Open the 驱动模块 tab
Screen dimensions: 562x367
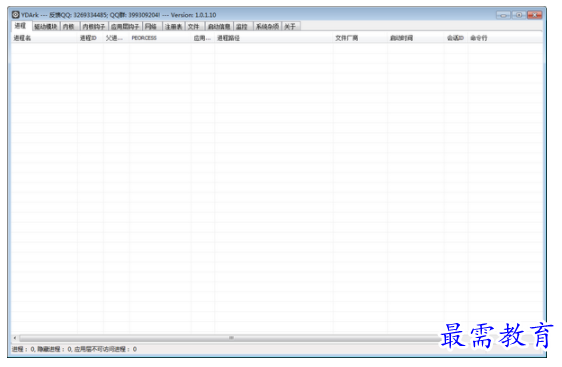46,27
